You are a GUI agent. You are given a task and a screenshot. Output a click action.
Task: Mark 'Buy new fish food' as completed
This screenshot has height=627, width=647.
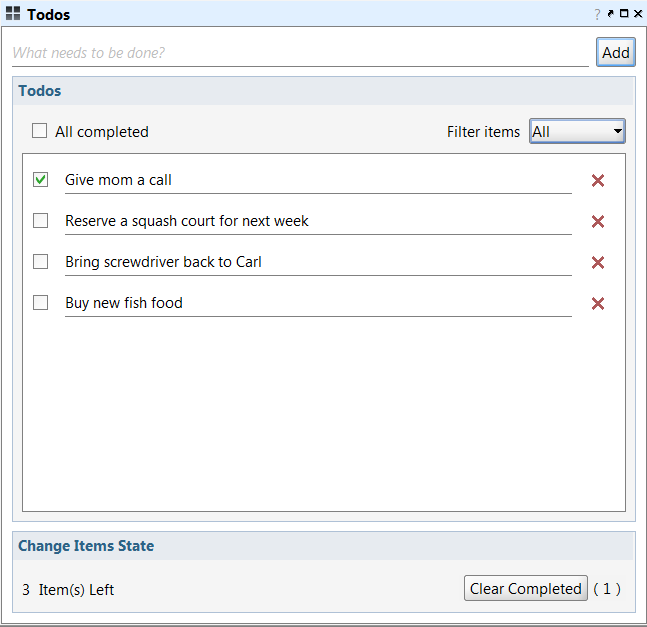(x=41, y=303)
